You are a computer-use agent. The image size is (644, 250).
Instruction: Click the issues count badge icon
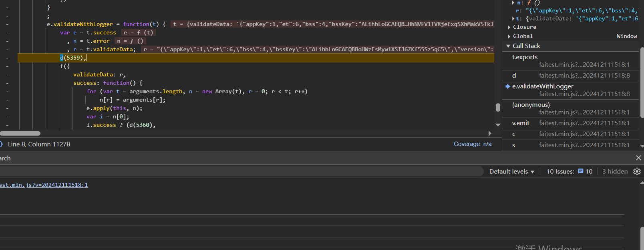click(580, 171)
